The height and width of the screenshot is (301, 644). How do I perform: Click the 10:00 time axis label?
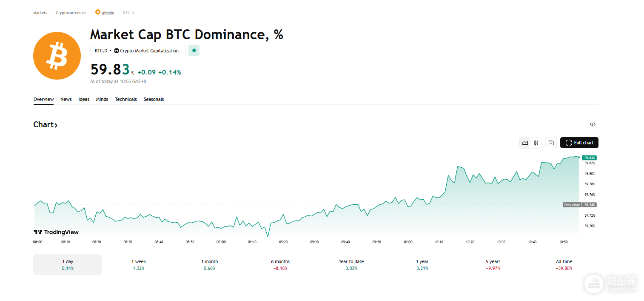[x=408, y=242]
